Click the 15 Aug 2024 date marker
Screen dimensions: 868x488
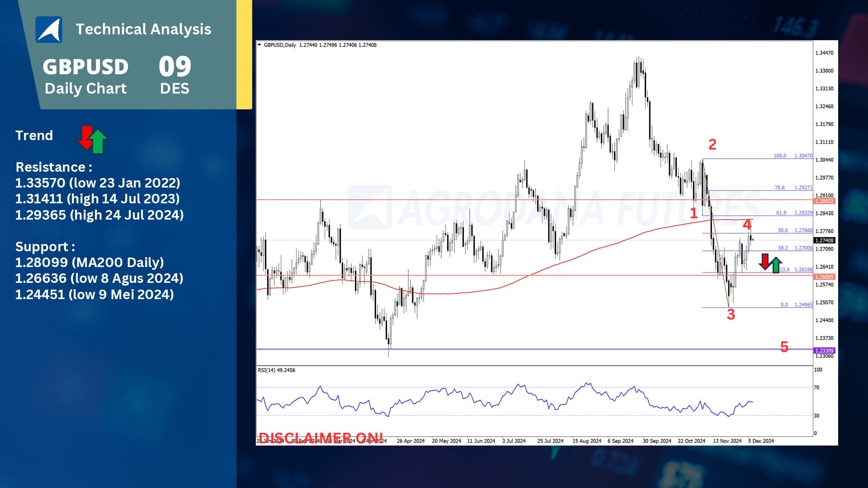[587, 441]
